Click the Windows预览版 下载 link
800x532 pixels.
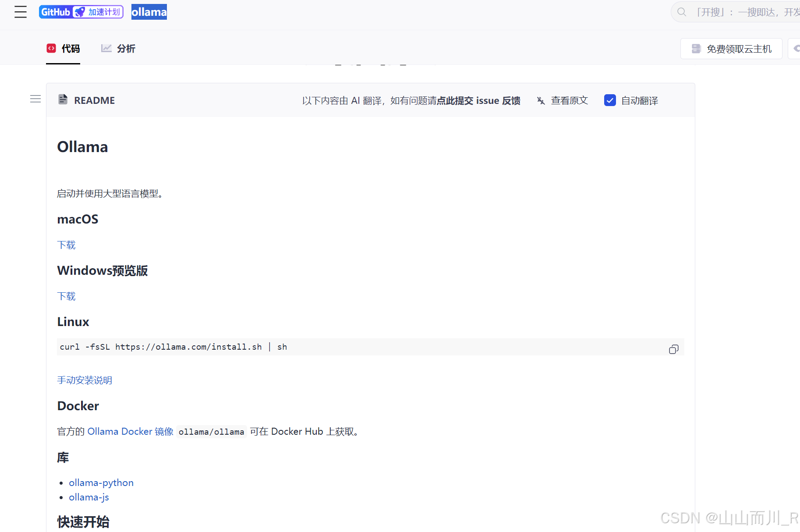[66, 296]
